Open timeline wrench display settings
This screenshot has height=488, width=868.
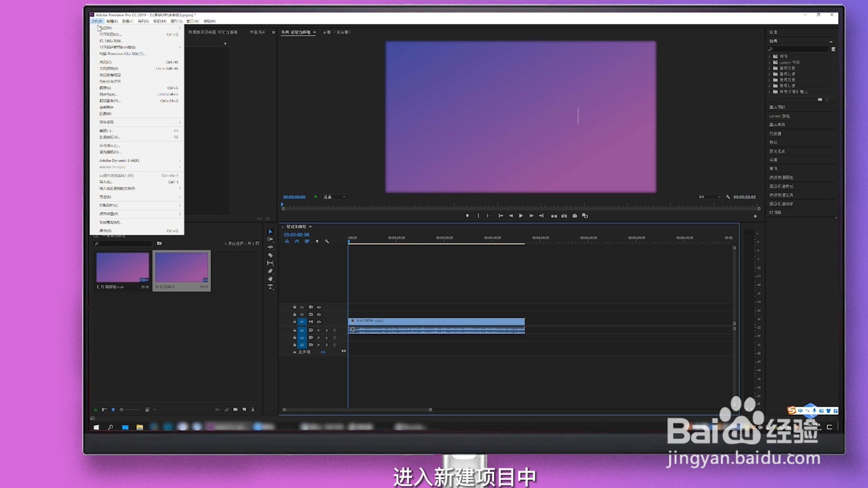click(x=327, y=241)
